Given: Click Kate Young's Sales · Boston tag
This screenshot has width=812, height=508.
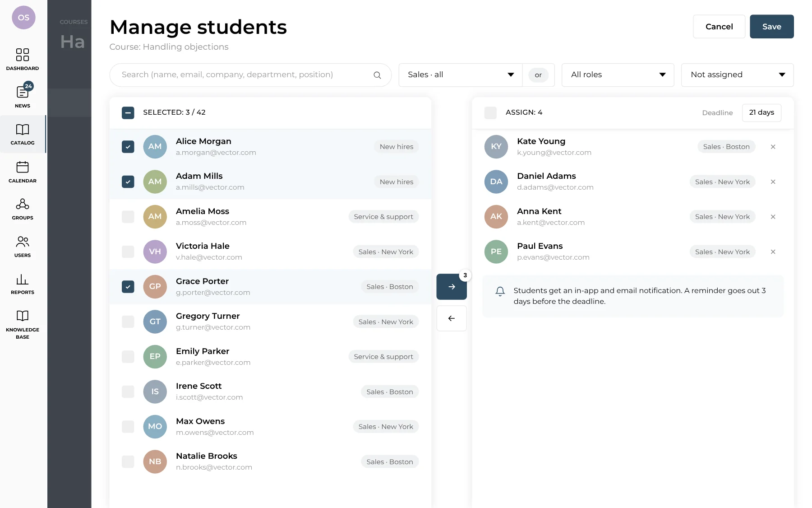Looking at the screenshot, I should [x=726, y=147].
